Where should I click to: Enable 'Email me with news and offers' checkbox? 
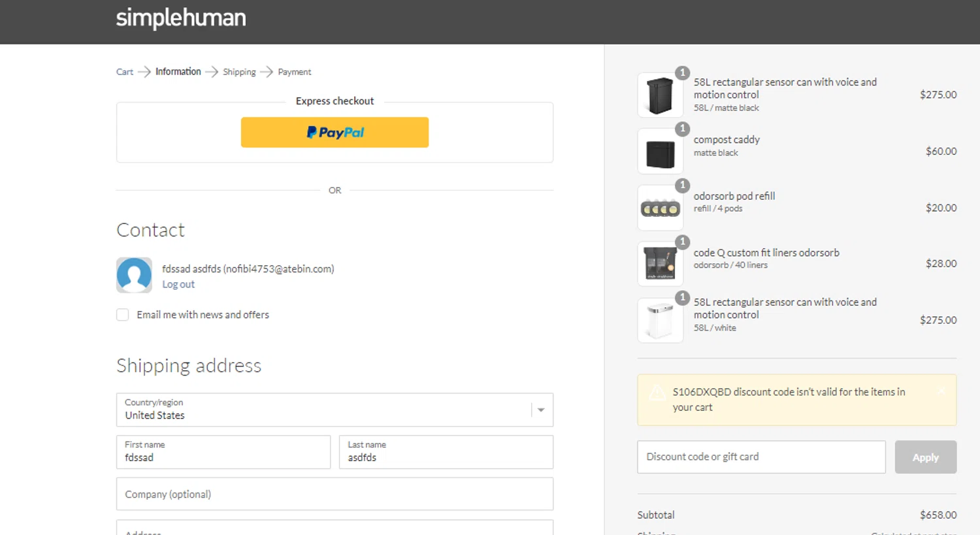(122, 315)
